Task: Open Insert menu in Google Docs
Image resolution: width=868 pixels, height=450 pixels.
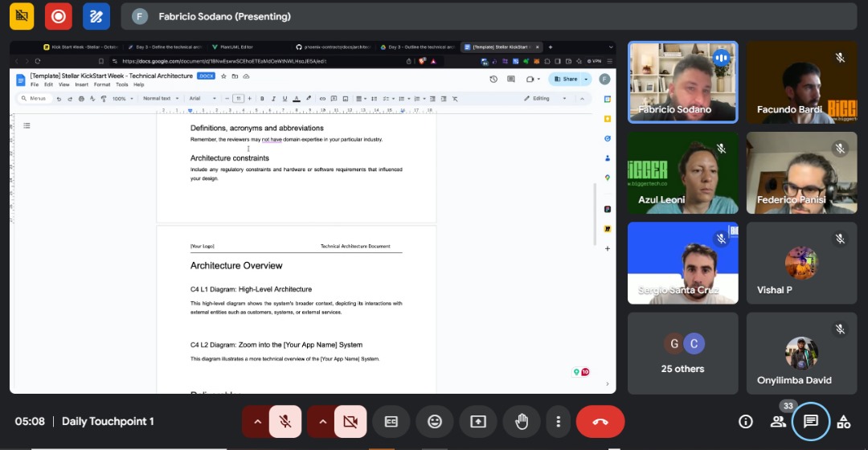Action: [81, 84]
